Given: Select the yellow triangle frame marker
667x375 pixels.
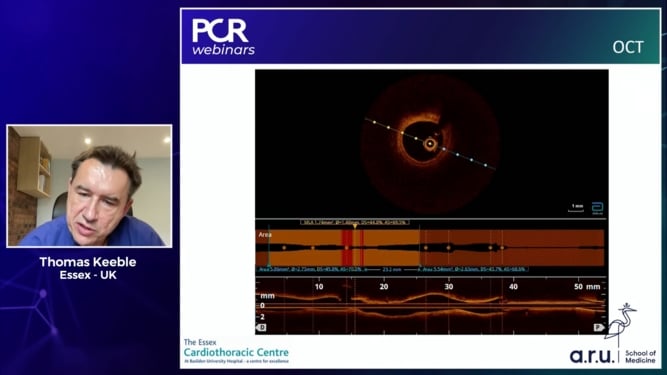Looking at the screenshot, I should [x=354, y=227].
